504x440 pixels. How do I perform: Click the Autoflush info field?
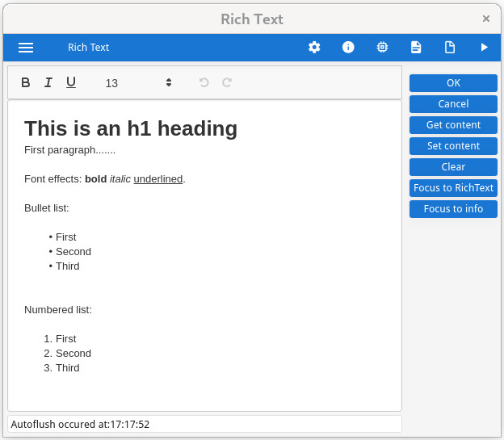204,424
